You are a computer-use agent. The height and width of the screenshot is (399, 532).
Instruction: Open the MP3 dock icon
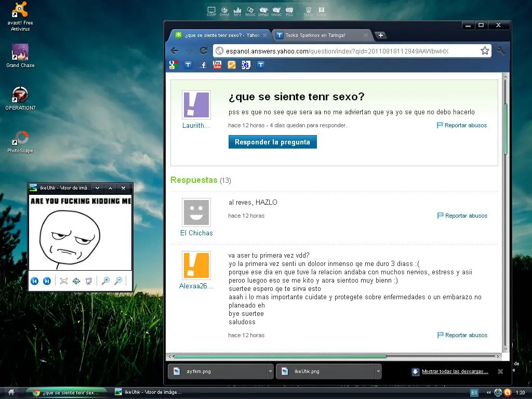coord(237,11)
